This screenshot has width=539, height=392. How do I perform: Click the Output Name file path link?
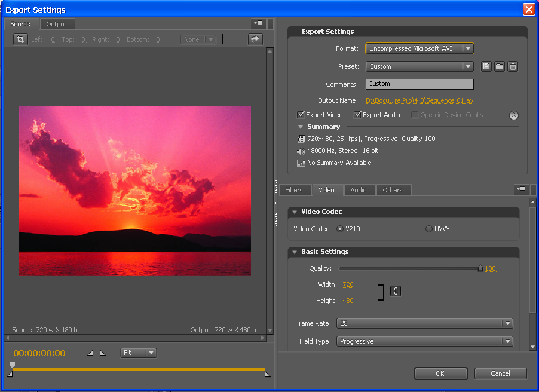pos(420,100)
